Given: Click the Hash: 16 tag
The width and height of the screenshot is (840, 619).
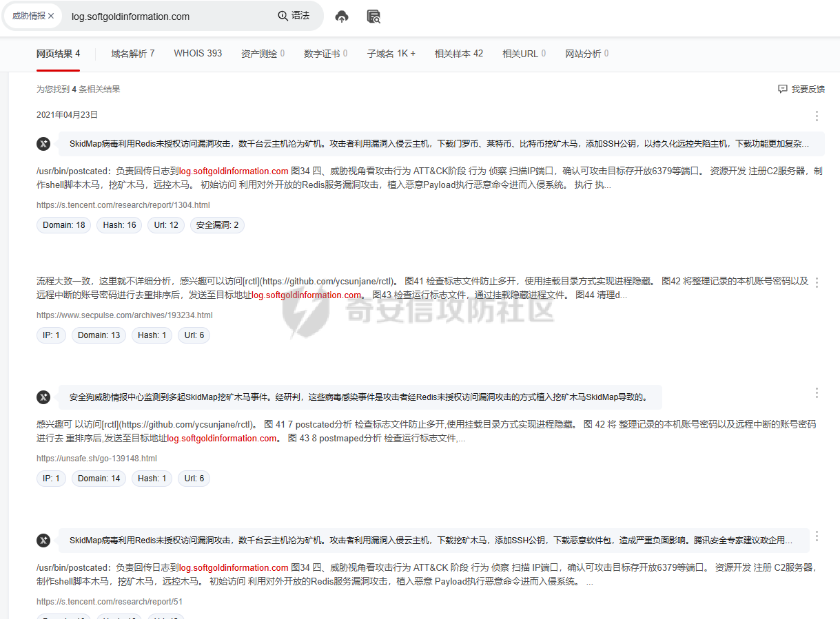Looking at the screenshot, I should (120, 225).
